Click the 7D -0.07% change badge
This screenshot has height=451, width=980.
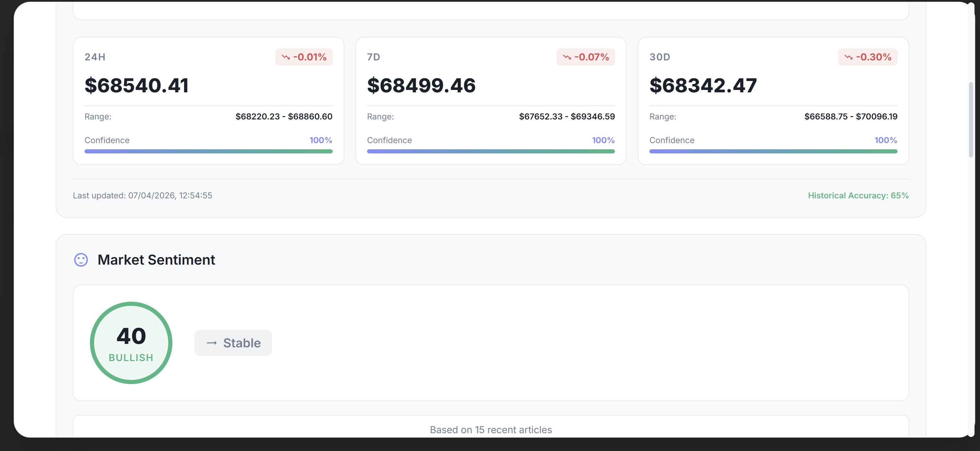(x=585, y=57)
